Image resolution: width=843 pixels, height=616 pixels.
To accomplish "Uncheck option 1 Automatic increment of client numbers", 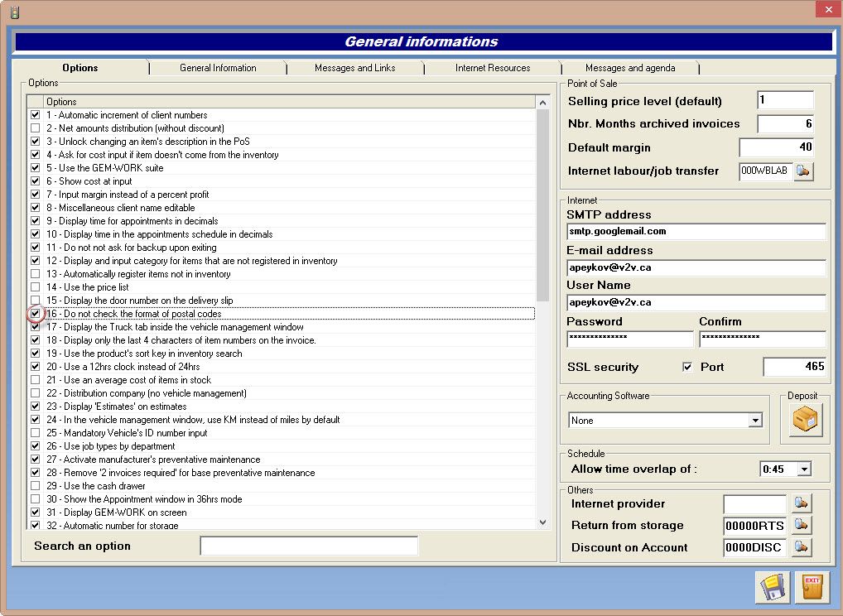I will tap(35, 115).
